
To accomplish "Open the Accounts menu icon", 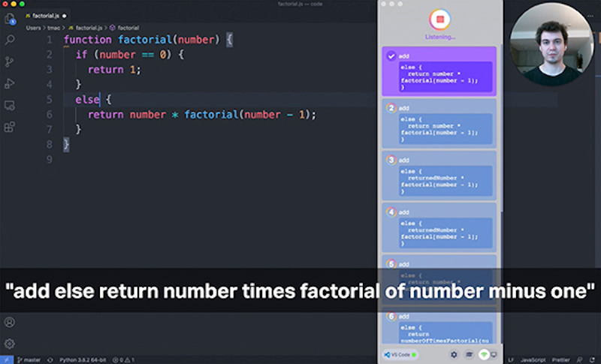I will pyautogui.click(x=10, y=322).
